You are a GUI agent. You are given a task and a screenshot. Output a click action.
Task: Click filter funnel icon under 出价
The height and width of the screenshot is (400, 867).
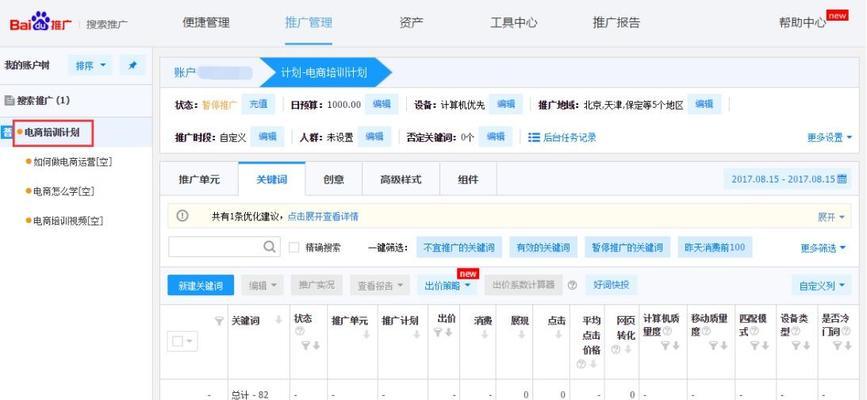438,332
